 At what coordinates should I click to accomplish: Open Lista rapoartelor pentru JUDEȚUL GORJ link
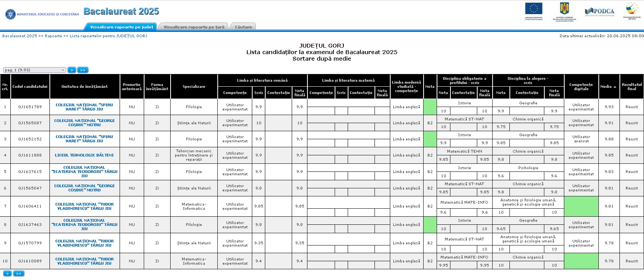tap(108, 36)
